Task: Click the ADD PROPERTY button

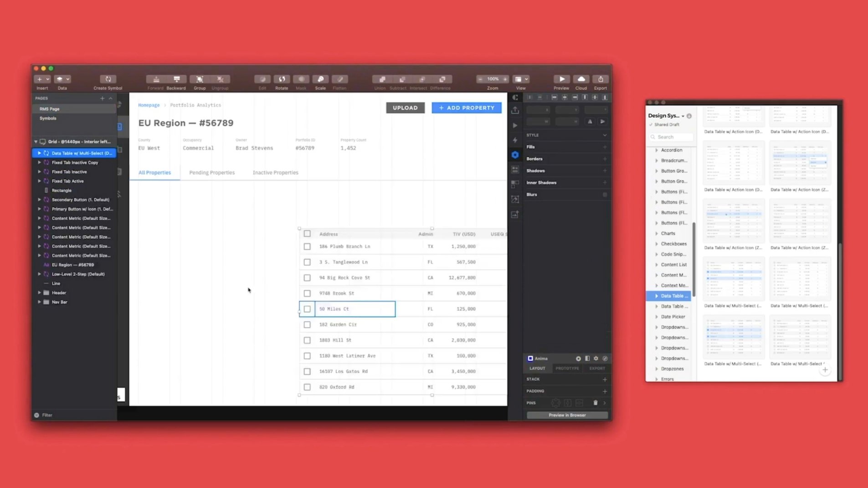Action: coord(466,108)
